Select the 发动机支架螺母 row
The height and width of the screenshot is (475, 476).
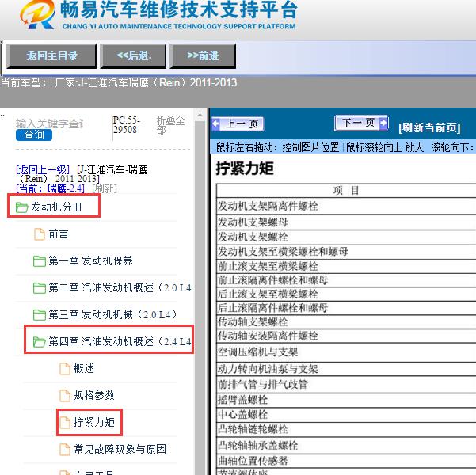click(x=346, y=222)
